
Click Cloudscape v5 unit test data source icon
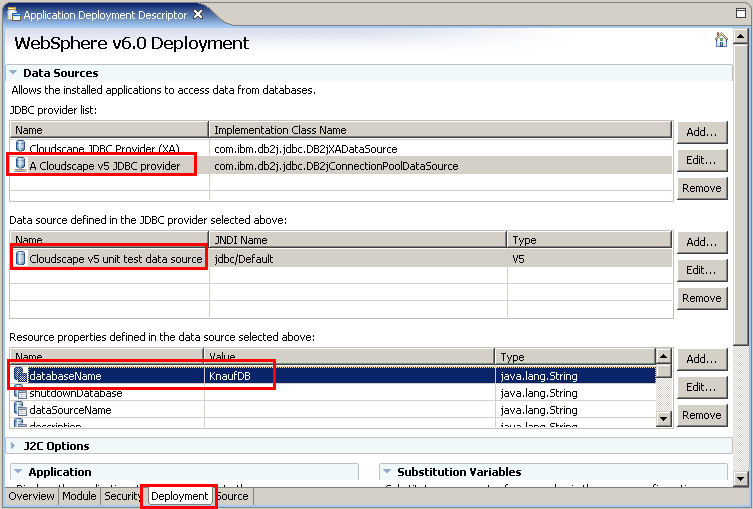20,258
